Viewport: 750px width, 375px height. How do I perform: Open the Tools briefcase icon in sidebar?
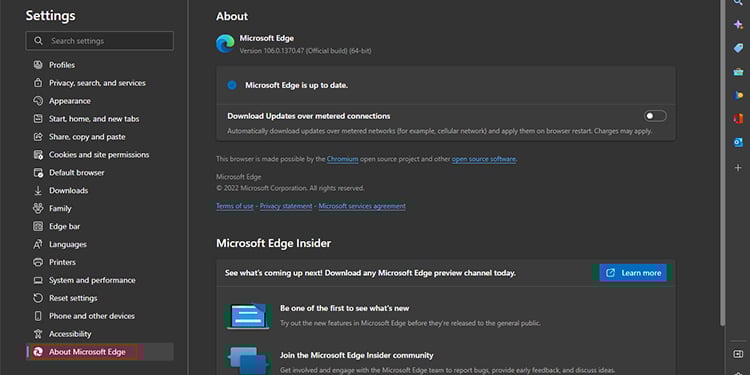738,72
